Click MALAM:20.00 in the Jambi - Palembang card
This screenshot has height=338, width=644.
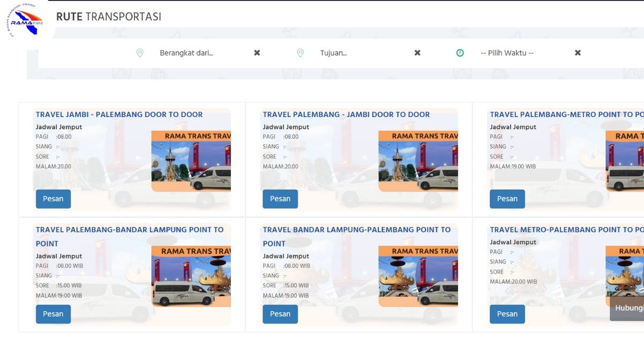[54, 166]
